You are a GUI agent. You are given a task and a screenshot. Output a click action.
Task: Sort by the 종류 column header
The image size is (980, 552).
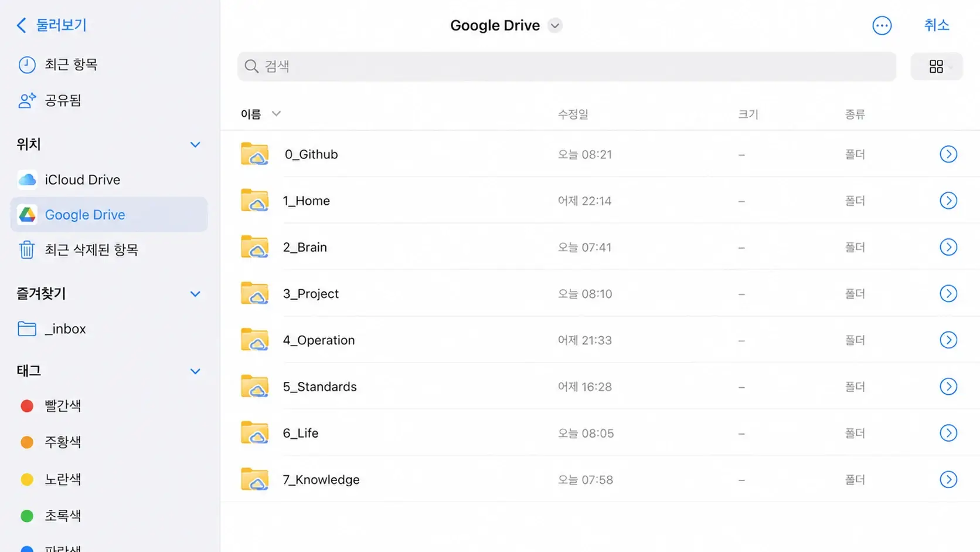pos(855,114)
